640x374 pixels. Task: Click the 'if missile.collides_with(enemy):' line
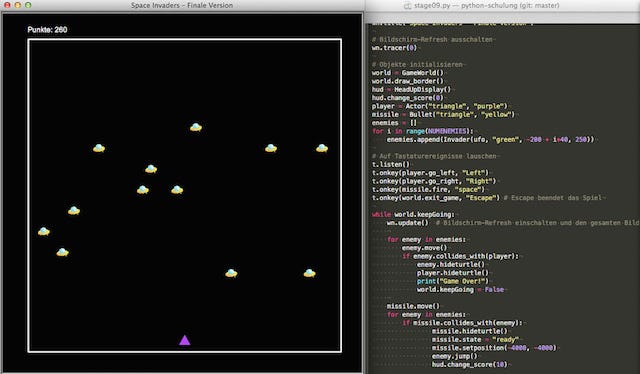pyautogui.click(x=462, y=323)
